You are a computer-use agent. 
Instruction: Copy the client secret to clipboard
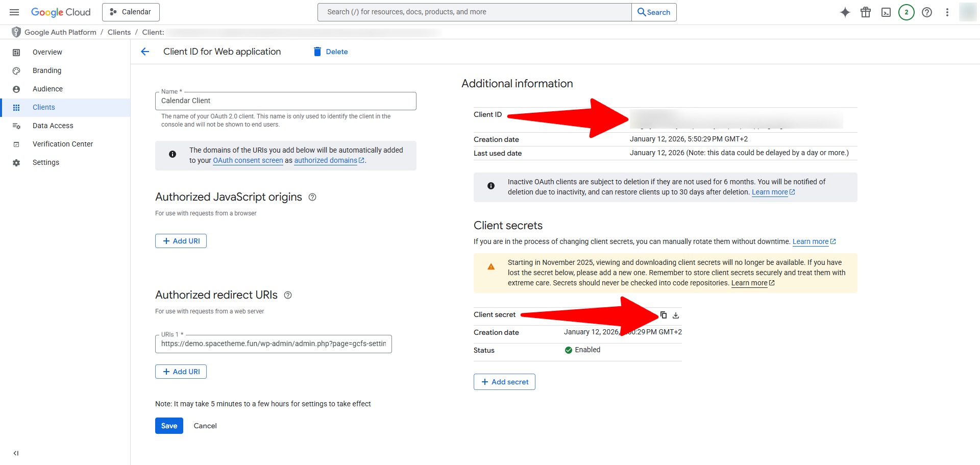(664, 315)
